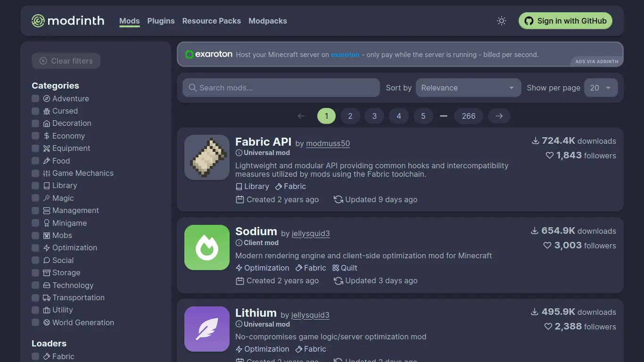Open the Sodium flame icon thumbnail
Image resolution: width=644 pixels, height=362 pixels.
(x=207, y=247)
